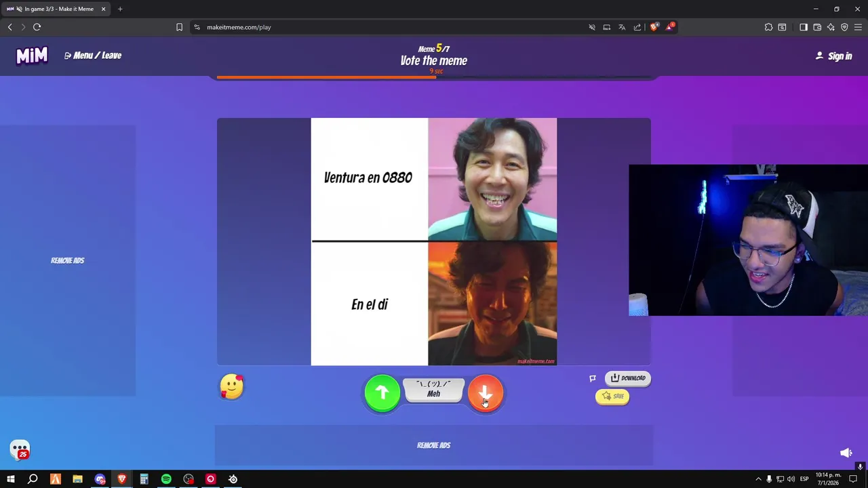The width and height of the screenshot is (868, 488).
Task: Click the Squid Game meme image
Action: (434, 242)
